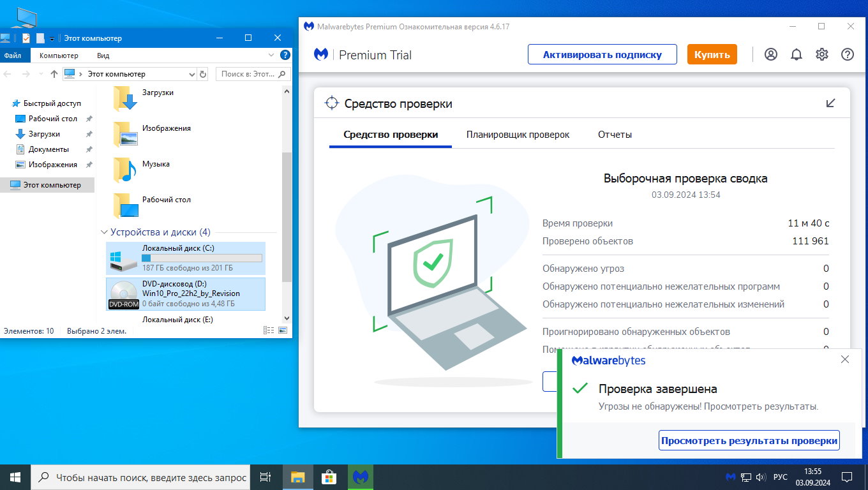Go up one level in Explorer
The height and width of the screenshot is (490, 868).
click(54, 74)
